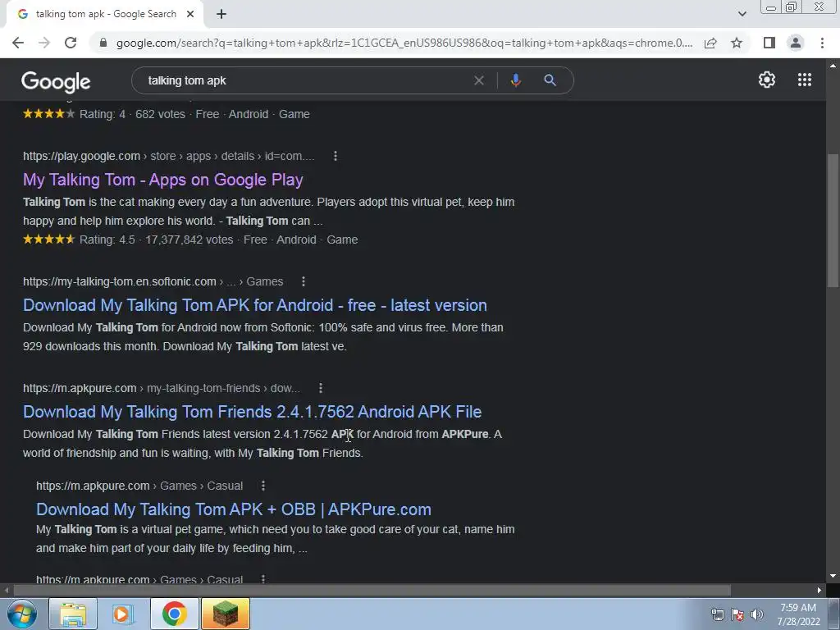
Task: Click the 'Rating: 4 · 682 votes' text
Action: coord(132,114)
